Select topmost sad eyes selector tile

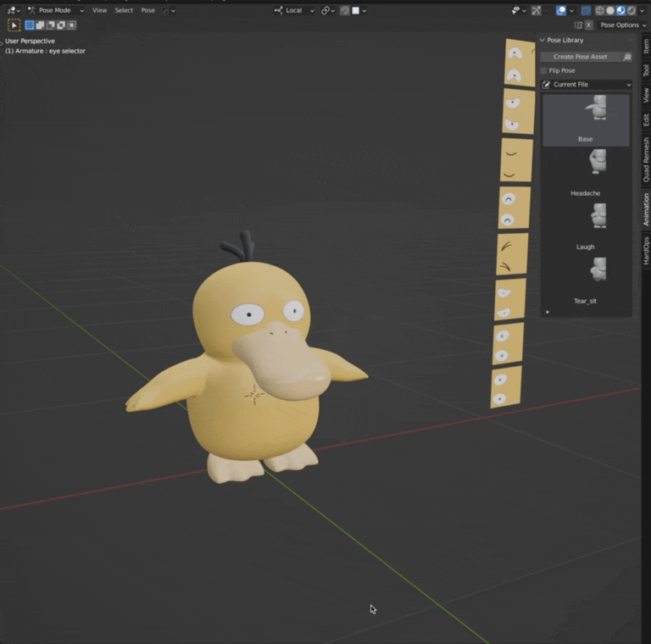pyautogui.click(x=520, y=63)
